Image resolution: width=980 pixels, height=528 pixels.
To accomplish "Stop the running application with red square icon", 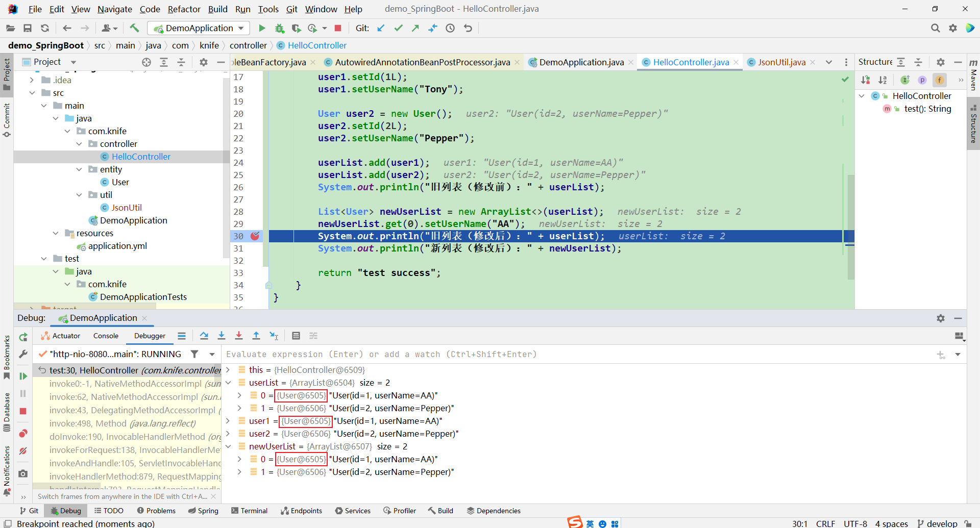I will click(x=337, y=28).
